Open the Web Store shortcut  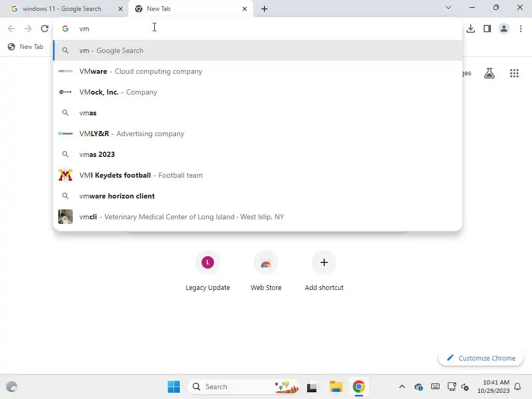tap(266, 271)
